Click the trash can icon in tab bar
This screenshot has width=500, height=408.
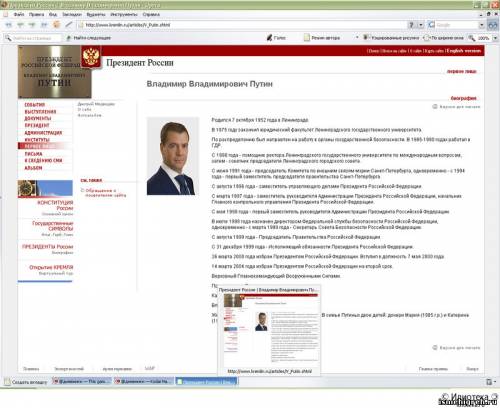tap(489, 382)
